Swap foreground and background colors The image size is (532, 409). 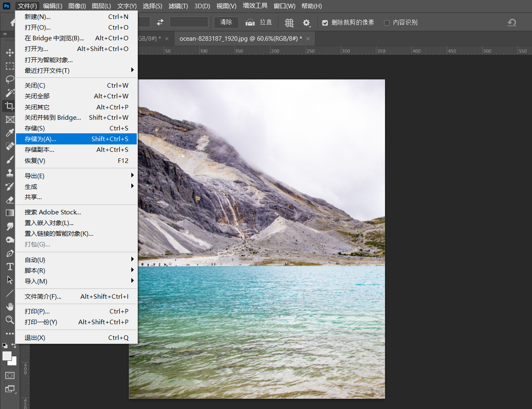point(14,346)
